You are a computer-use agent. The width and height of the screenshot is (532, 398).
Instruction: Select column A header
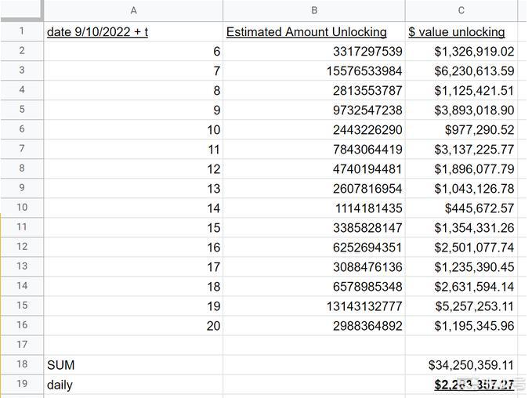pos(133,10)
